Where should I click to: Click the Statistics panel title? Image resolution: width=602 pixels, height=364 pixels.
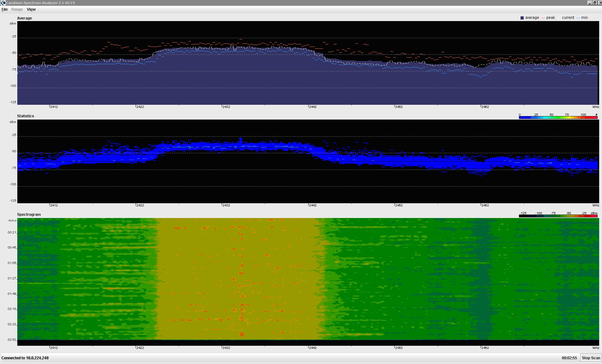tap(25, 116)
